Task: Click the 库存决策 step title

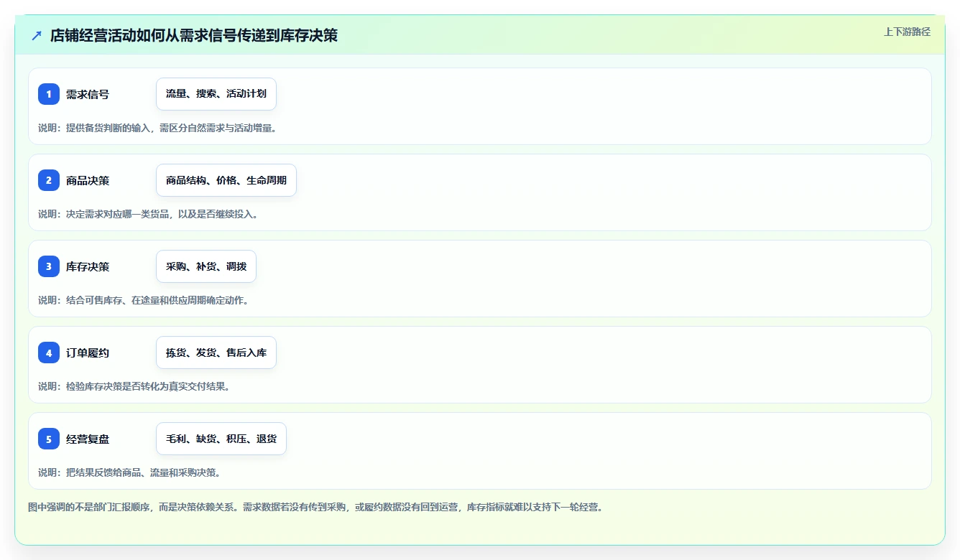Action: coord(88,266)
